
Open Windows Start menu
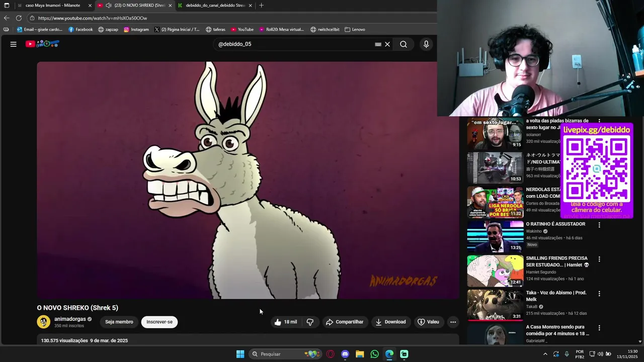240,354
